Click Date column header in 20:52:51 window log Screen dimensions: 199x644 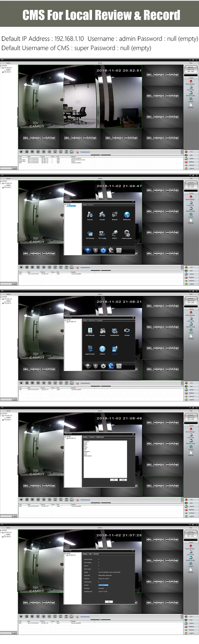click(x=34, y=156)
